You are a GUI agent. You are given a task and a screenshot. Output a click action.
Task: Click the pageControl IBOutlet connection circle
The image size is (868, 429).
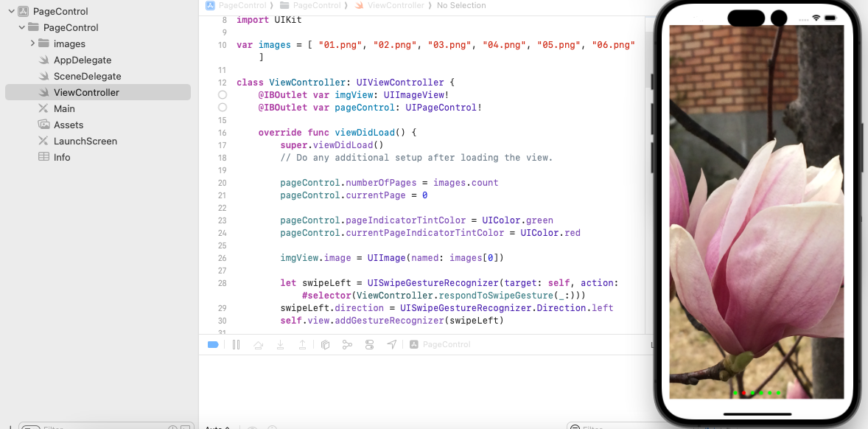(223, 108)
